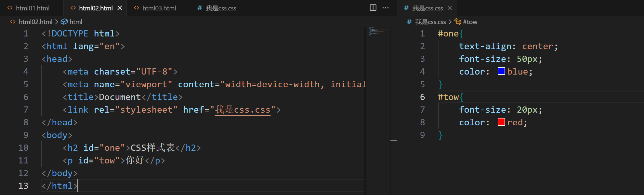The image size is (644, 195).
Task: Click the html element breadcrumb item
Action: coord(76,22)
